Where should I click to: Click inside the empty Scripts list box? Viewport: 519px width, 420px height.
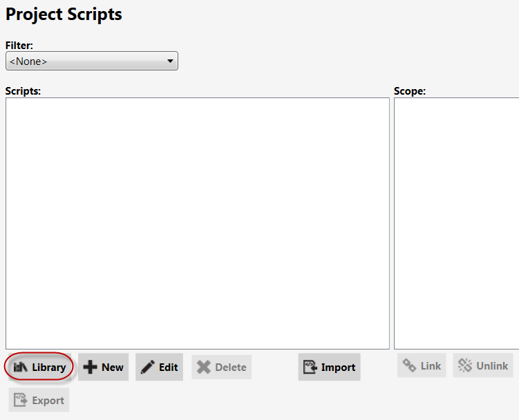point(198,223)
